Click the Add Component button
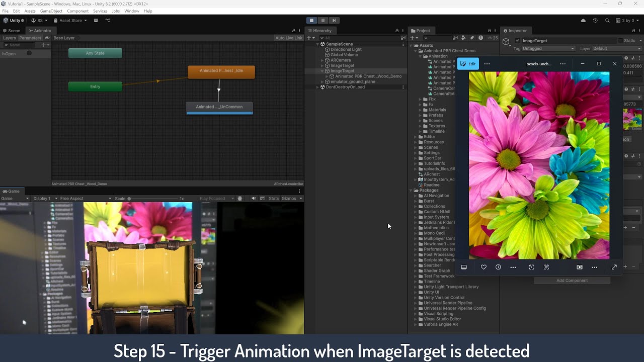Viewport: 644px width, 362px height. coord(572,281)
